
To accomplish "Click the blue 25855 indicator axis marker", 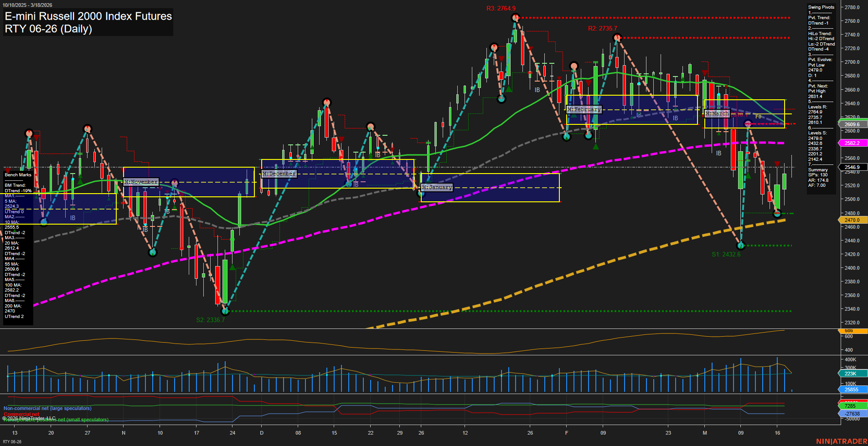I will 851,390.
